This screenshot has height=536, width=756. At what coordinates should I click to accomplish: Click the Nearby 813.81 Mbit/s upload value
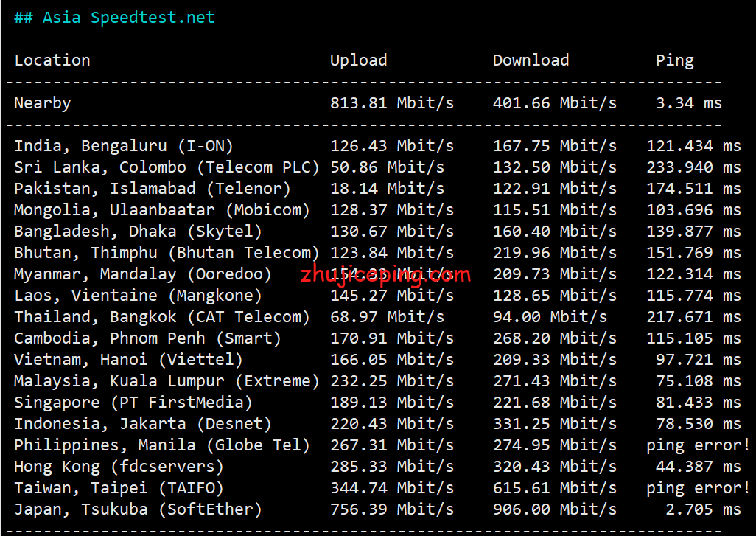click(392, 103)
